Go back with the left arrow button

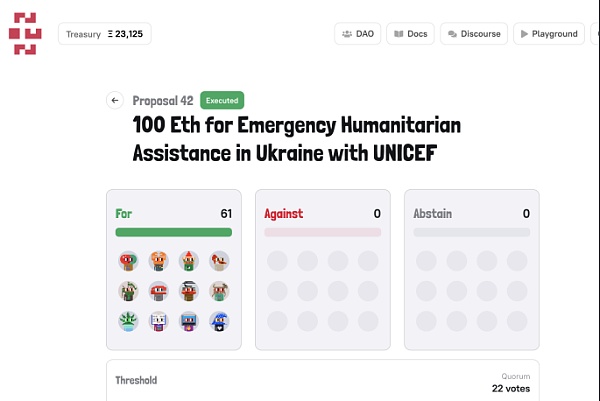tap(114, 100)
